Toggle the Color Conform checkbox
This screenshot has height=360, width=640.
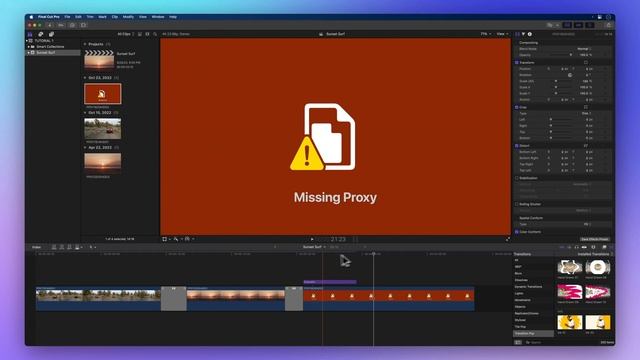point(517,232)
